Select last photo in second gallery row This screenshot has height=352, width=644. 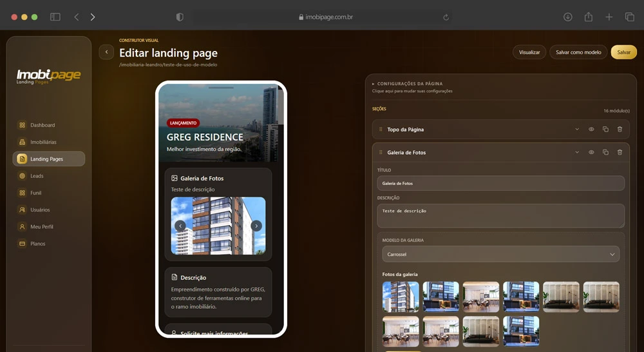pyautogui.click(x=521, y=331)
